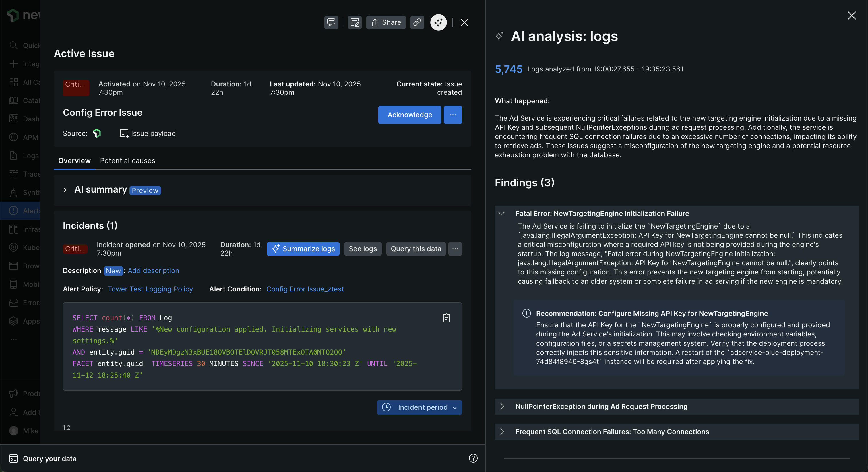Click Summarize logs for the incident
Viewport: 868px width, 472px height.
(303, 249)
